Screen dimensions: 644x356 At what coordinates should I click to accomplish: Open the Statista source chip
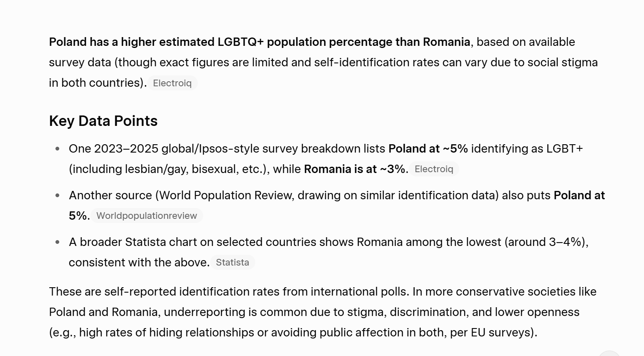pos(232,263)
